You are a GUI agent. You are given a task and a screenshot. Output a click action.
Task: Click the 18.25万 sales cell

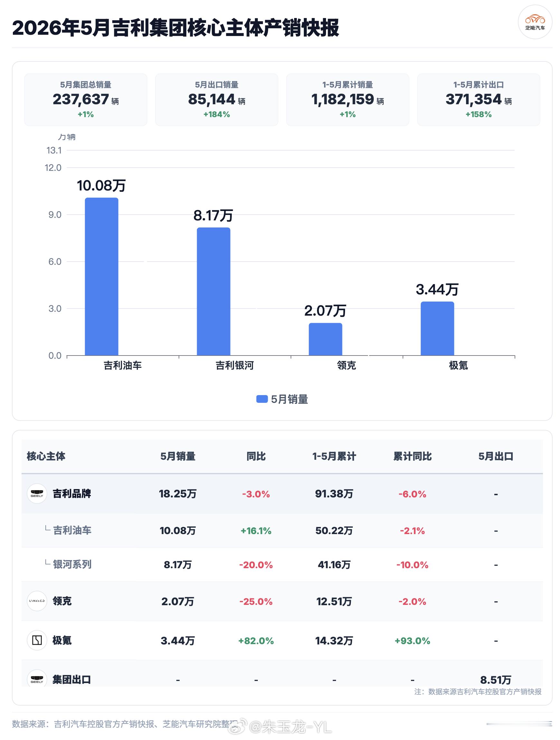pos(178,494)
